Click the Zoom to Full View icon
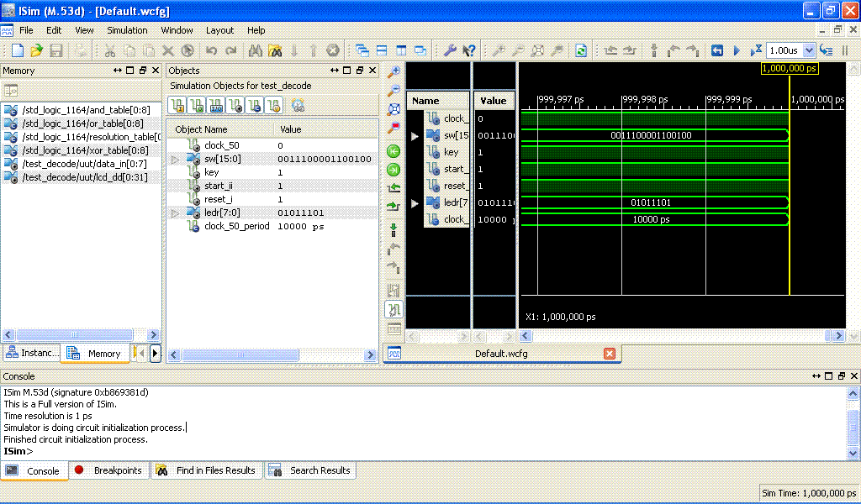This screenshot has width=861, height=504. point(394,109)
